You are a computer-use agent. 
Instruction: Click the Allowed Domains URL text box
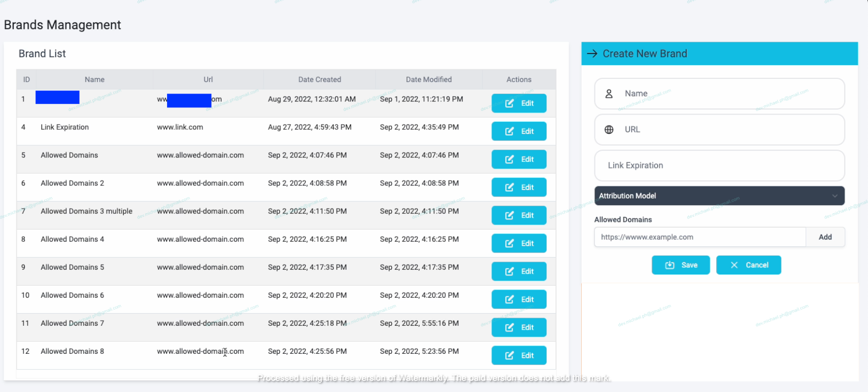[x=699, y=237]
